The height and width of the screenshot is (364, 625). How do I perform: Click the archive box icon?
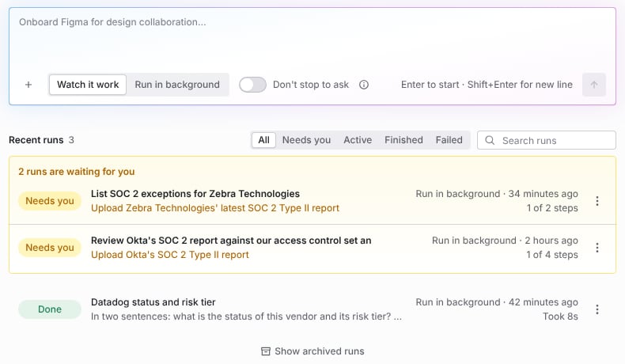click(266, 351)
